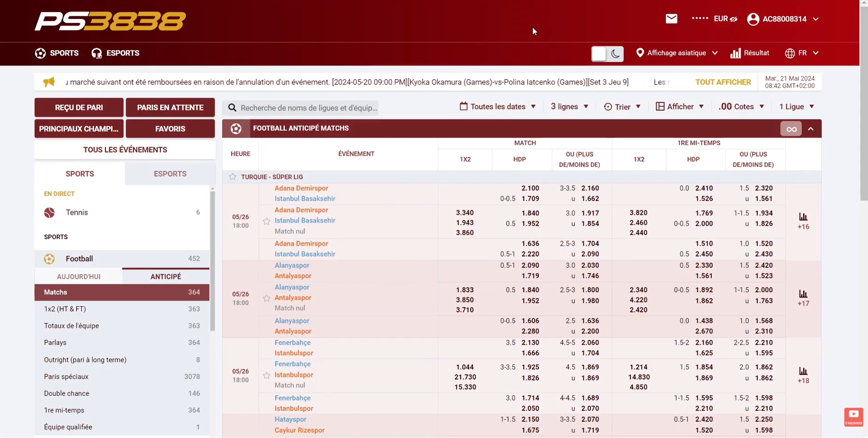Open the Résultat bar chart icon
The image size is (868, 438).
tap(735, 53)
